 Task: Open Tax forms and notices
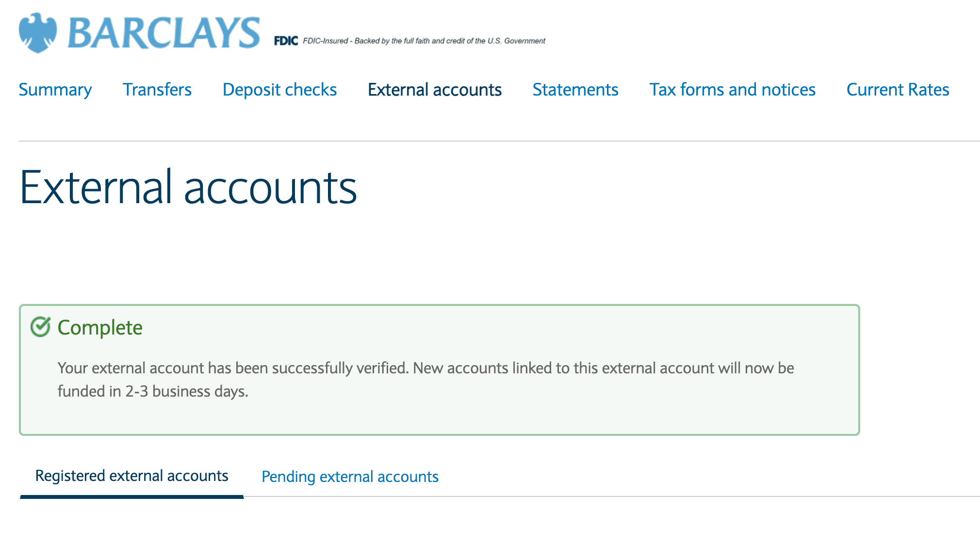[x=733, y=90]
